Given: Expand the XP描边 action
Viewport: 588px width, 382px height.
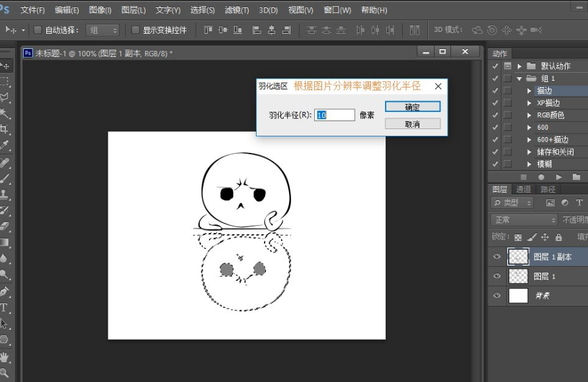Looking at the screenshot, I should click(x=529, y=103).
